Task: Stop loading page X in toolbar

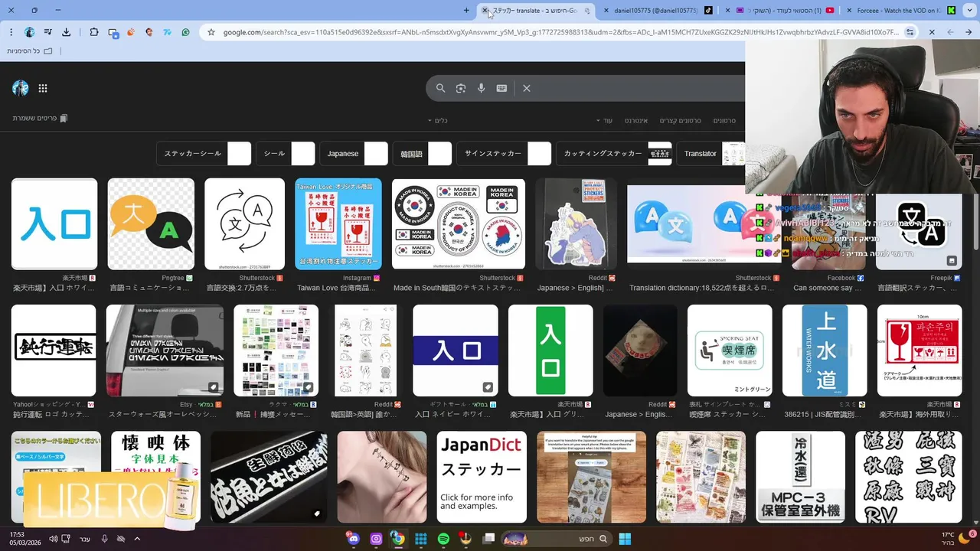Action: click(x=932, y=32)
